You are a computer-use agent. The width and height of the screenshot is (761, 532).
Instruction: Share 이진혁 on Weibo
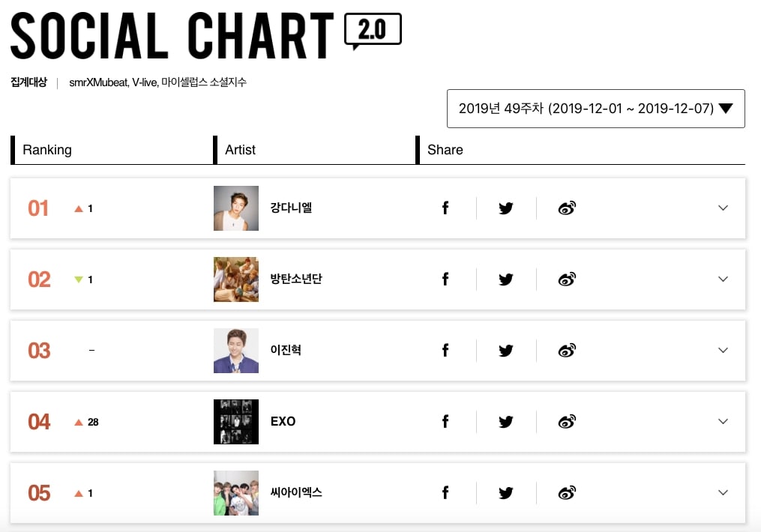pos(567,351)
